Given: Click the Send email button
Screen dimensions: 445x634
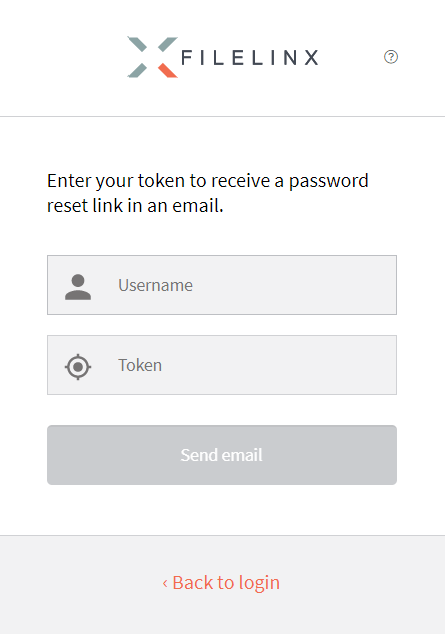Looking at the screenshot, I should point(222,455).
